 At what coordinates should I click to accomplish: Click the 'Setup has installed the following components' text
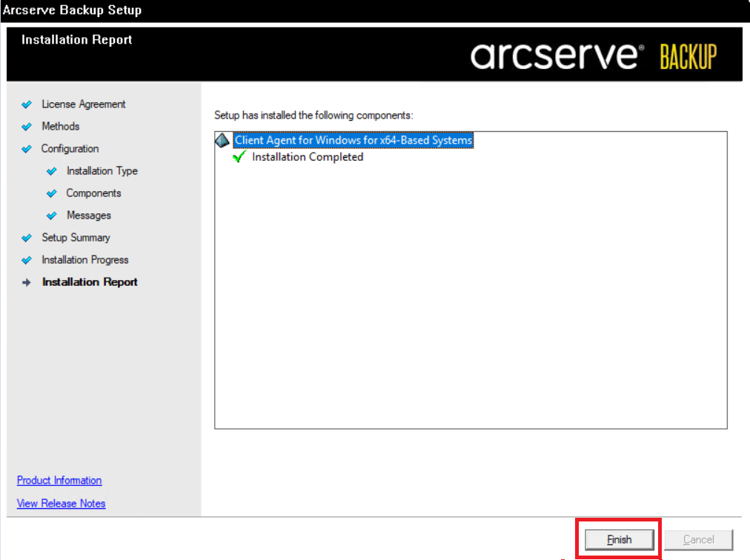[x=313, y=116]
